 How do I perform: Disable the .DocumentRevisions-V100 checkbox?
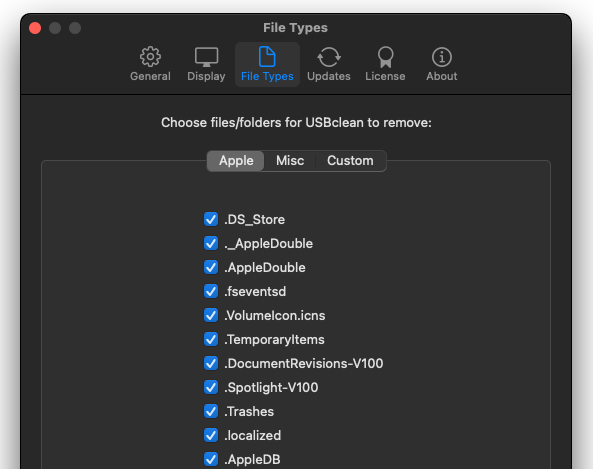[x=211, y=363]
